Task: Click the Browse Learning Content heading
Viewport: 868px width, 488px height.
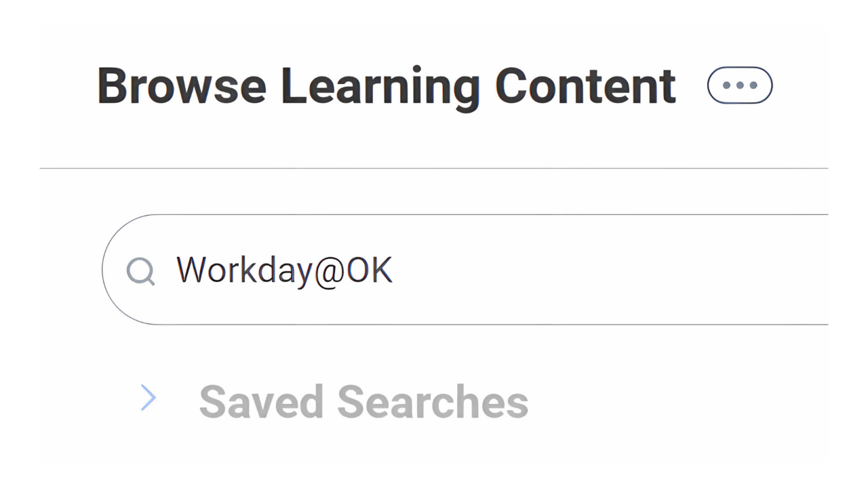Action: coord(386,85)
